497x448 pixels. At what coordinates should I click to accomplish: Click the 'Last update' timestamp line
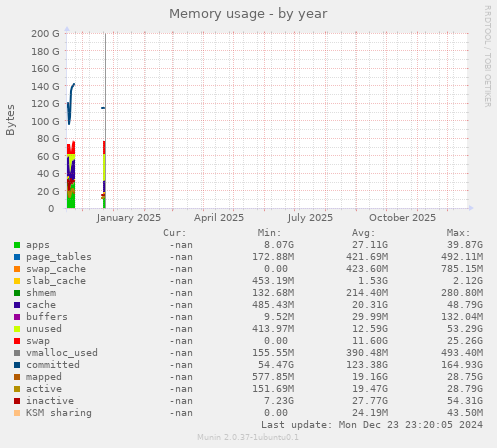372,425
